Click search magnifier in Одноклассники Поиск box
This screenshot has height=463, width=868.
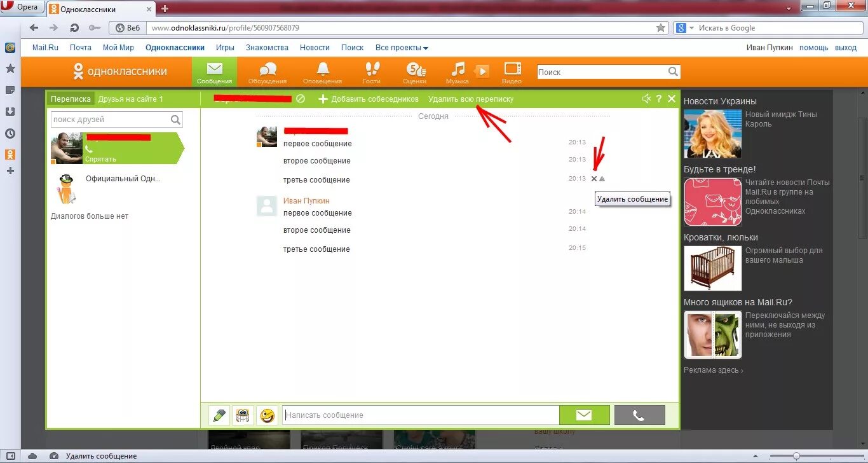673,72
